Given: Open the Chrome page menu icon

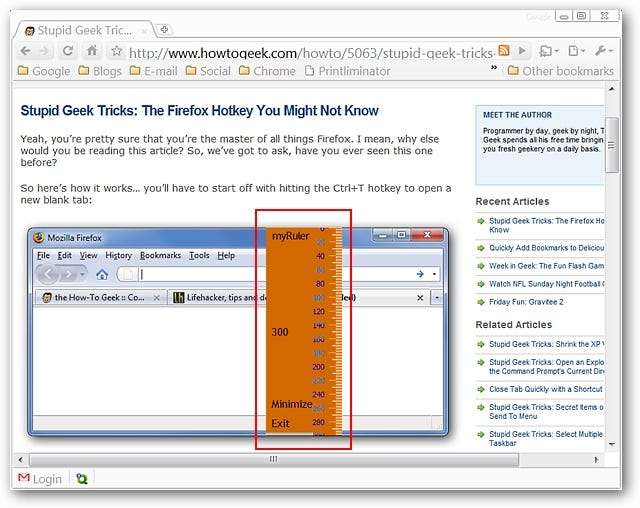Looking at the screenshot, I should pos(577,51).
